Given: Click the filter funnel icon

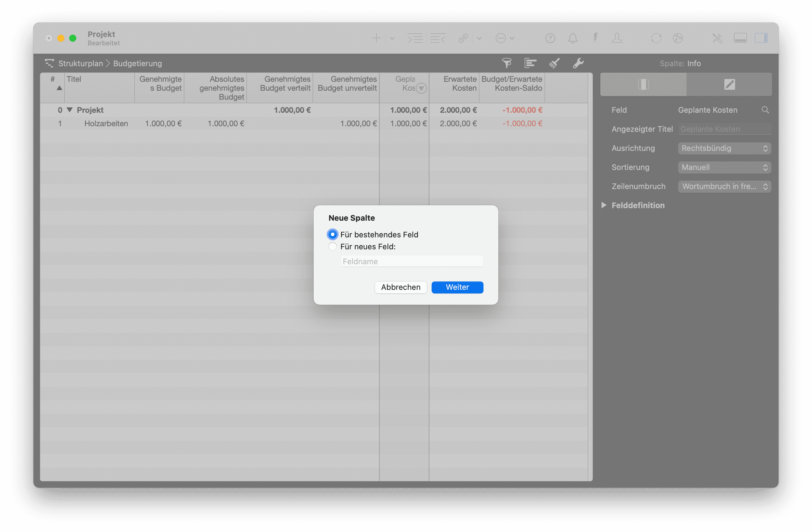Looking at the screenshot, I should [x=507, y=63].
